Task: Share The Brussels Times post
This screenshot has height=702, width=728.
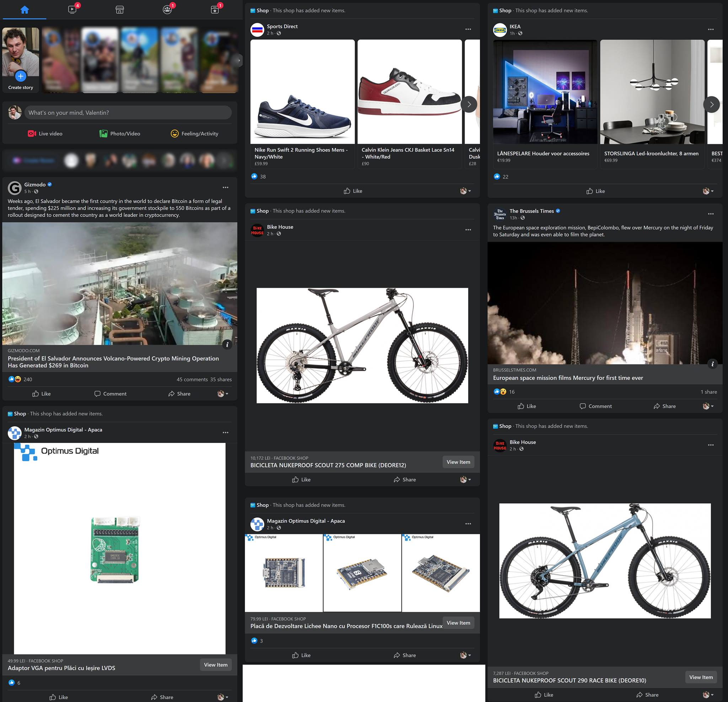Action: coord(664,406)
